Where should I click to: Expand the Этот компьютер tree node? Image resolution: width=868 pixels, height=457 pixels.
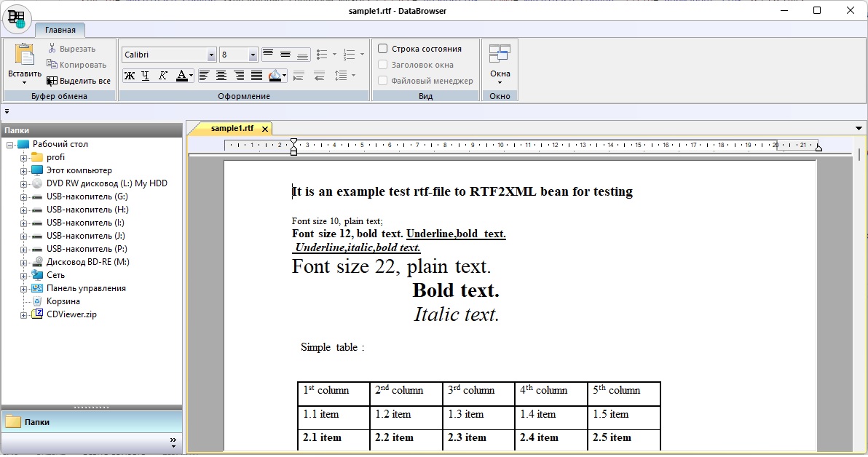pyautogui.click(x=23, y=170)
